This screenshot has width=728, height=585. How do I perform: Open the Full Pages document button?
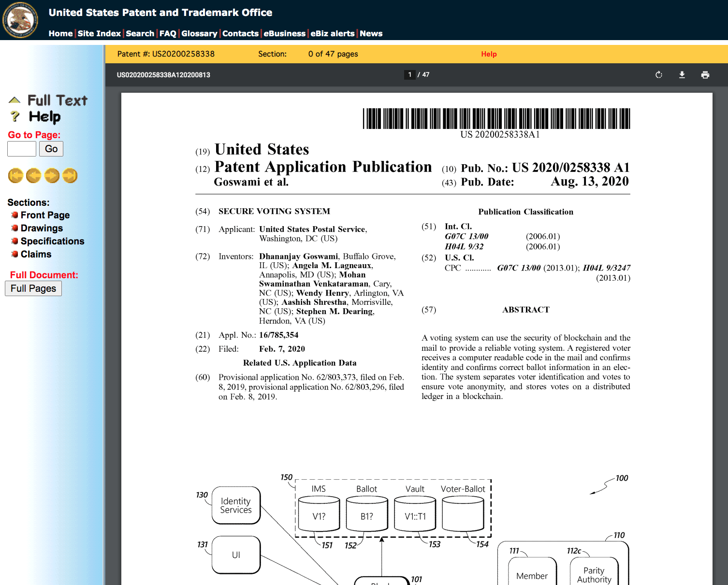[x=33, y=288]
